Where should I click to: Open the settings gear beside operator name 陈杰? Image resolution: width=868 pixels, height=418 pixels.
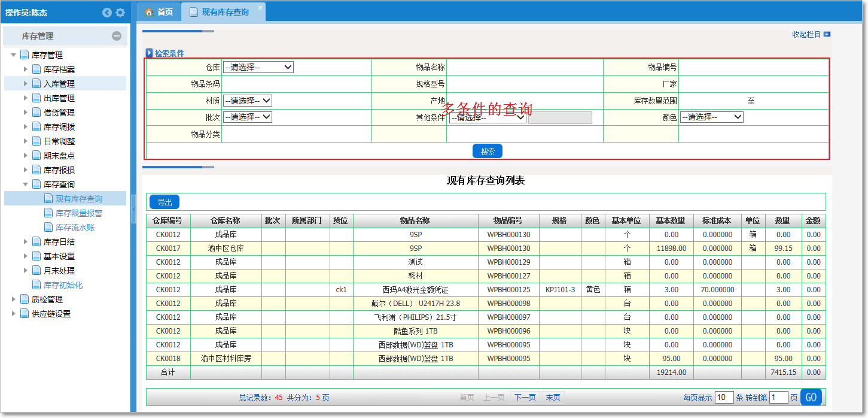pyautogui.click(x=121, y=12)
